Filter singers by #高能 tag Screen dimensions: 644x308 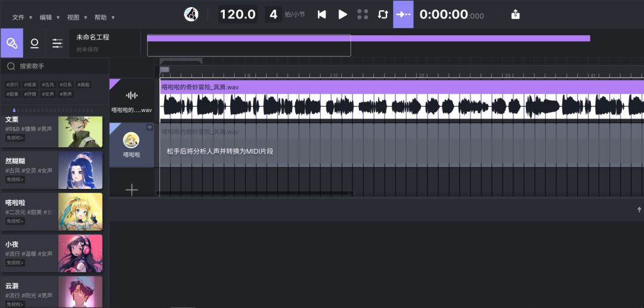83,85
